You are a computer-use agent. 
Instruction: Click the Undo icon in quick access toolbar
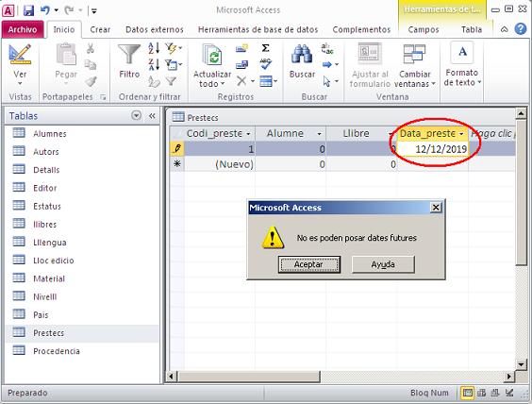[x=45, y=10]
